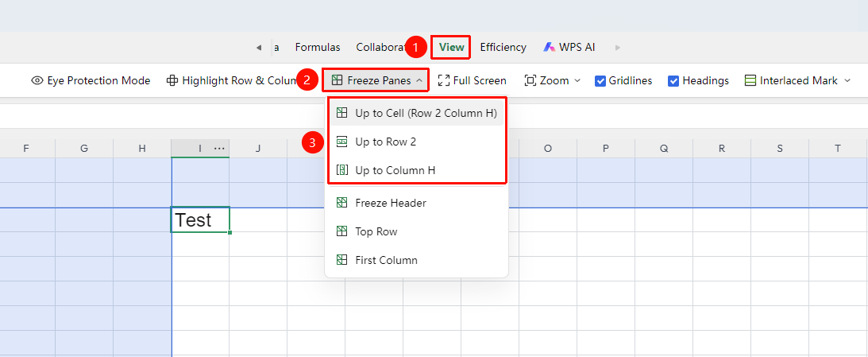
Task: Select column H header
Action: [x=142, y=149]
